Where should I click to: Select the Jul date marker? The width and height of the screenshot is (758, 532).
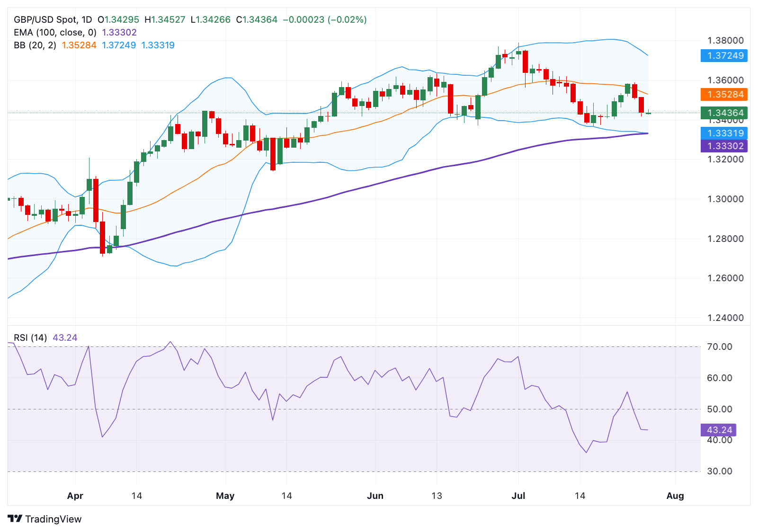click(x=518, y=496)
